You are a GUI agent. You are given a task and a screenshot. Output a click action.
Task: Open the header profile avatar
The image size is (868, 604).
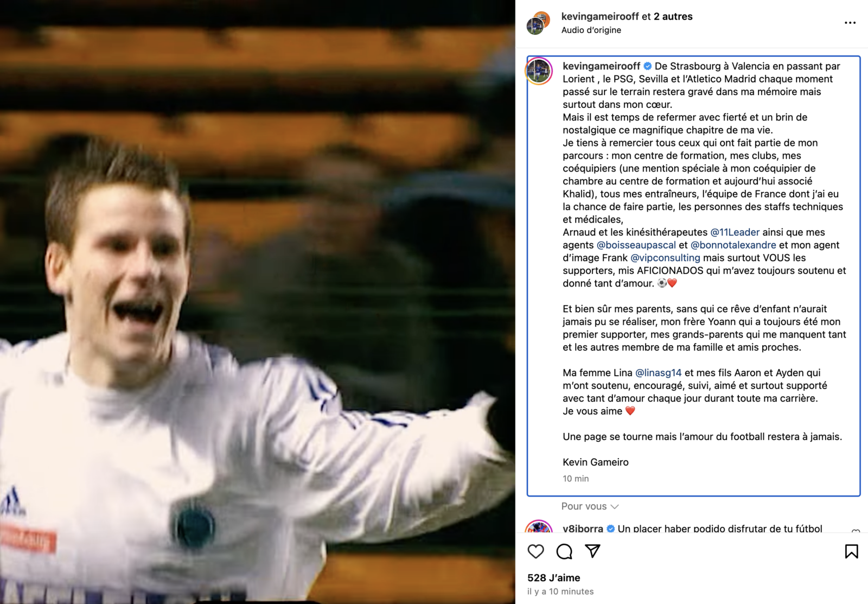(x=538, y=23)
